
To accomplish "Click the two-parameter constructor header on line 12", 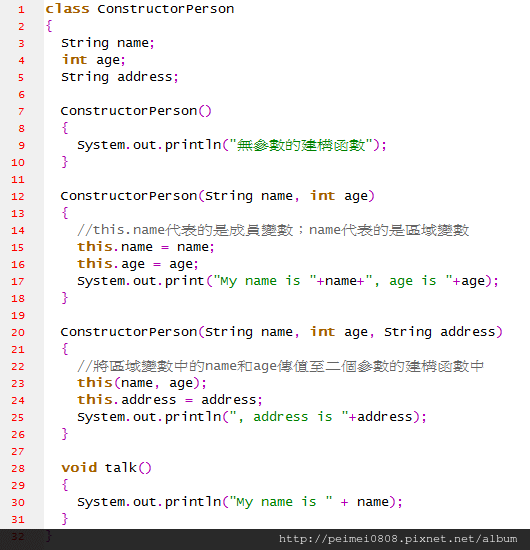I will pos(217,196).
